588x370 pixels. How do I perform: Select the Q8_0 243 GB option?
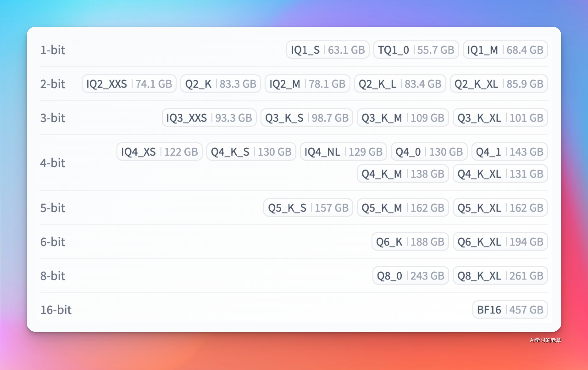tap(411, 276)
